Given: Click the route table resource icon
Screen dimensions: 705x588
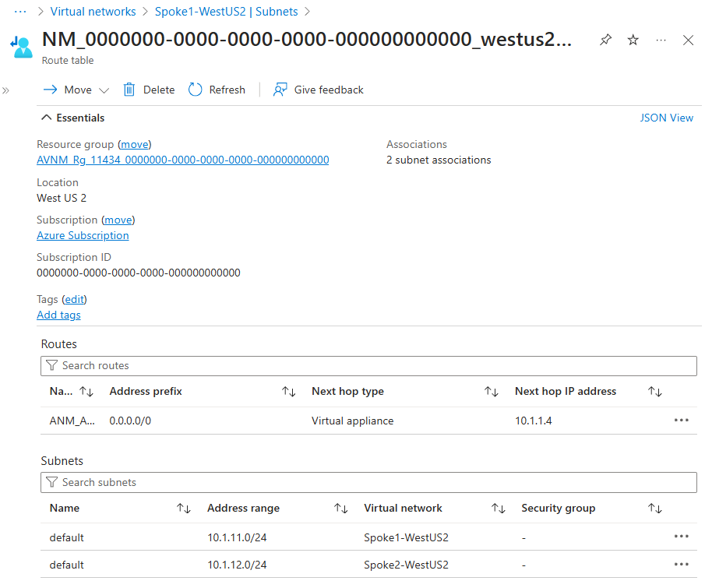Looking at the screenshot, I should (x=22, y=48).
